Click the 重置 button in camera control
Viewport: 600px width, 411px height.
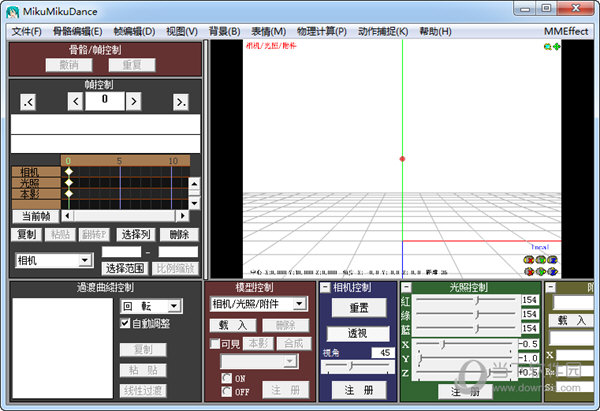click(359, 308)
